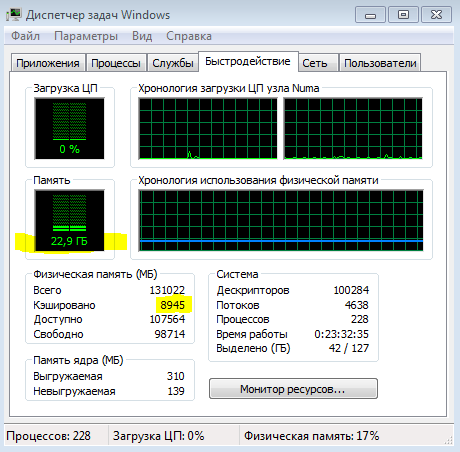
Task: Minimize the Task Manager window
Action: point(370,15)
